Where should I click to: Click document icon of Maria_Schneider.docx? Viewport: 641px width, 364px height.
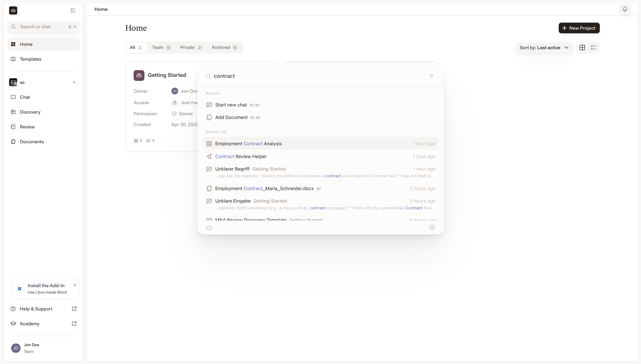pyautogui.click(x=209, y=189)
